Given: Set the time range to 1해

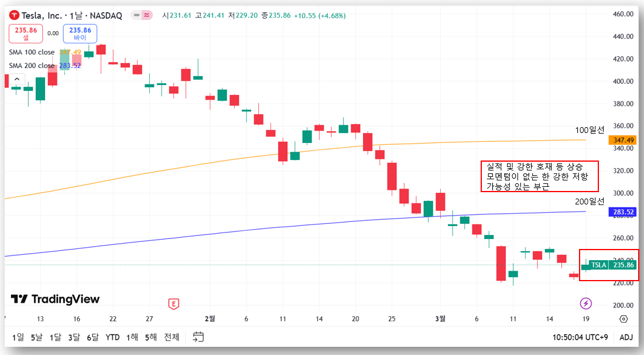Looking at the screenshot, I should click(132, 337).
